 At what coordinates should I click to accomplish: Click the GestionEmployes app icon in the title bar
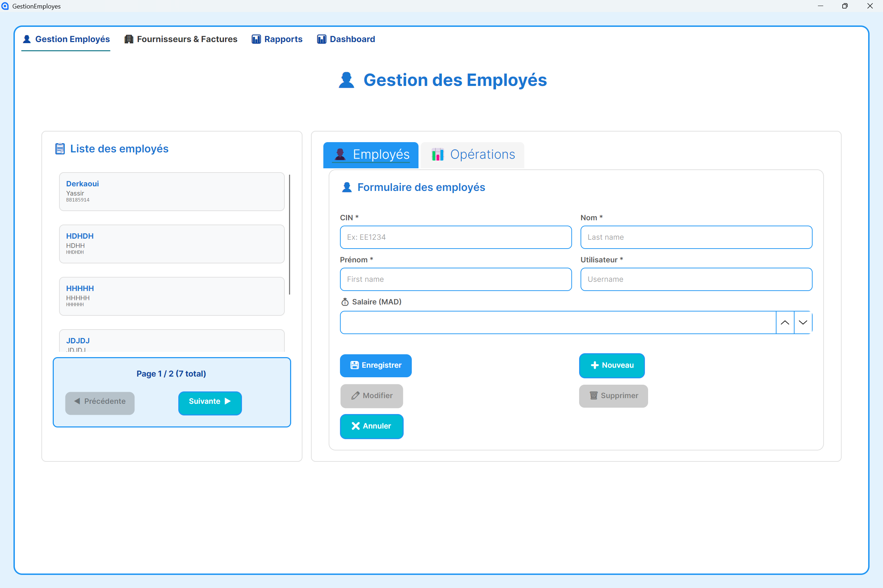pyautogui.click(x=5, y=6)
